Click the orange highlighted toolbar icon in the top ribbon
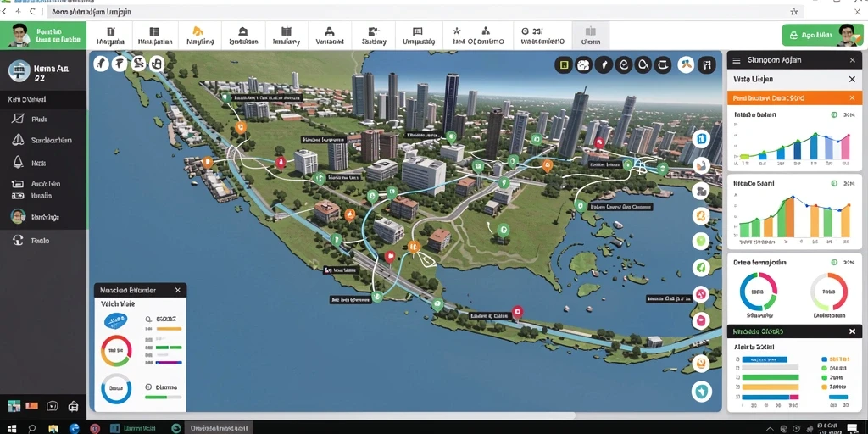This screenshot has height=434, width=868. tap(198, 31)
